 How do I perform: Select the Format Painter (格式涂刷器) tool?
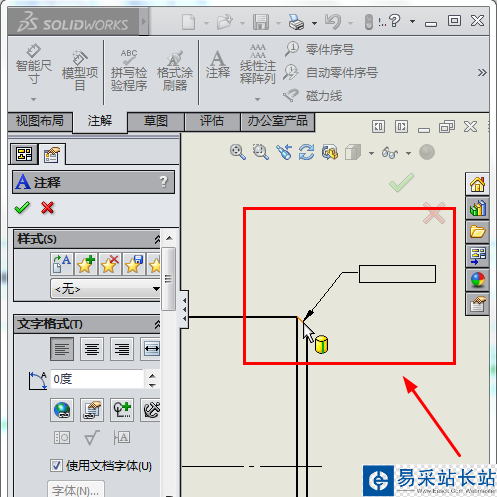175,71
